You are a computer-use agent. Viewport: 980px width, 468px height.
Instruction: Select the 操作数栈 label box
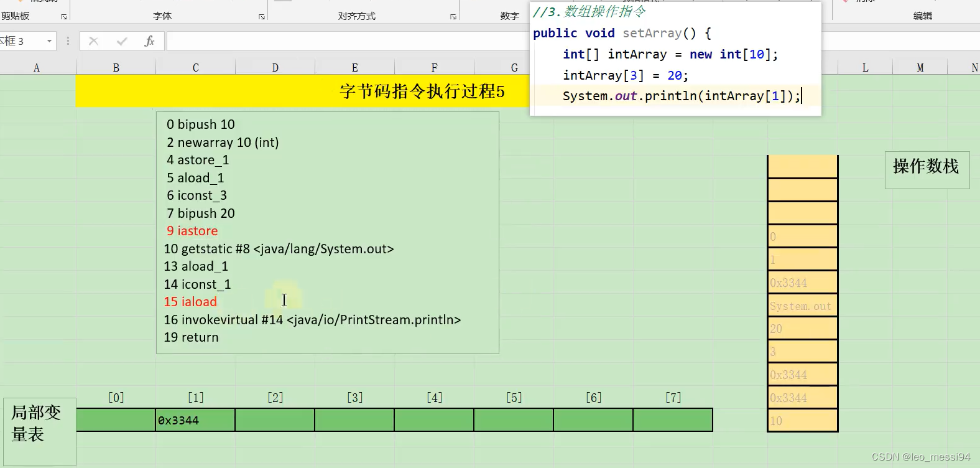927,170
